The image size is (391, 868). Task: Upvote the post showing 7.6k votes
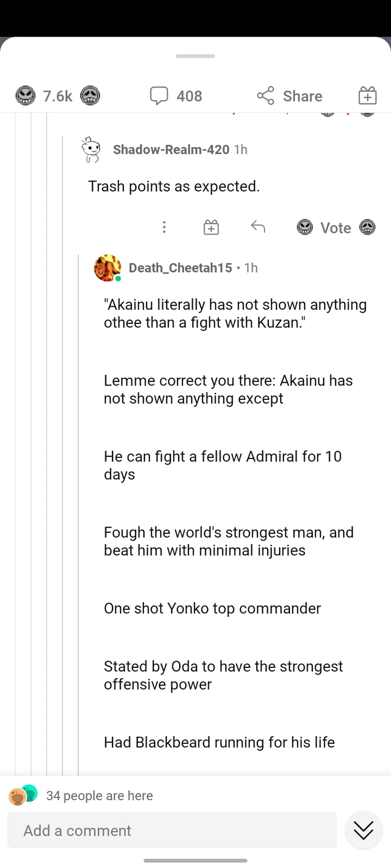click(x=25, y=96)
